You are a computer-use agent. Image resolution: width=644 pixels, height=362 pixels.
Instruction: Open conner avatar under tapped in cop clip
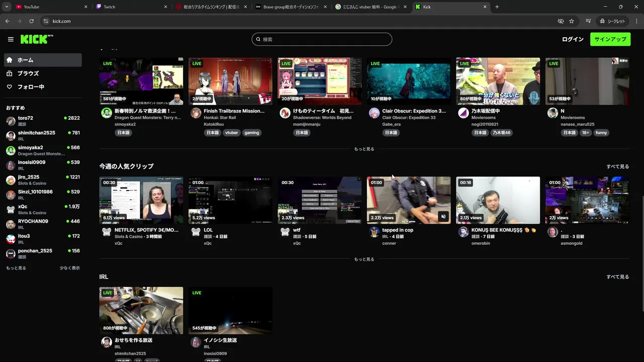(x=374, y=232)
